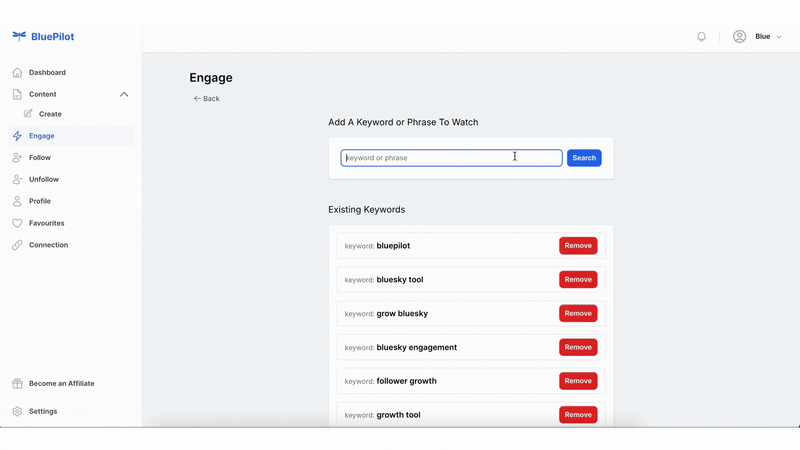Click the Create pencil icon
Screen dimensions: 800x450
coord(28,114)
